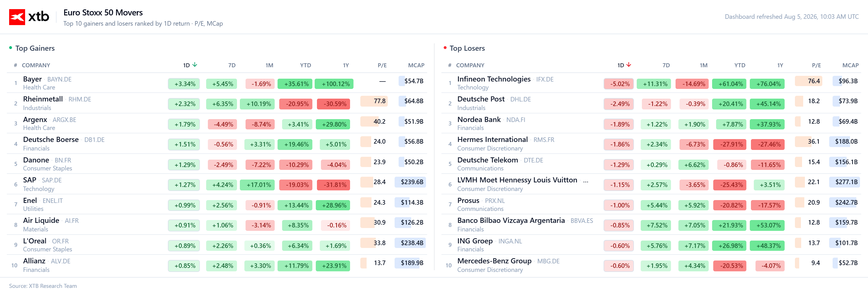Click the red sort arrow beside 1D in Losers
The height and width of the screenshot is (293, 868).
[x=628, y=65]
